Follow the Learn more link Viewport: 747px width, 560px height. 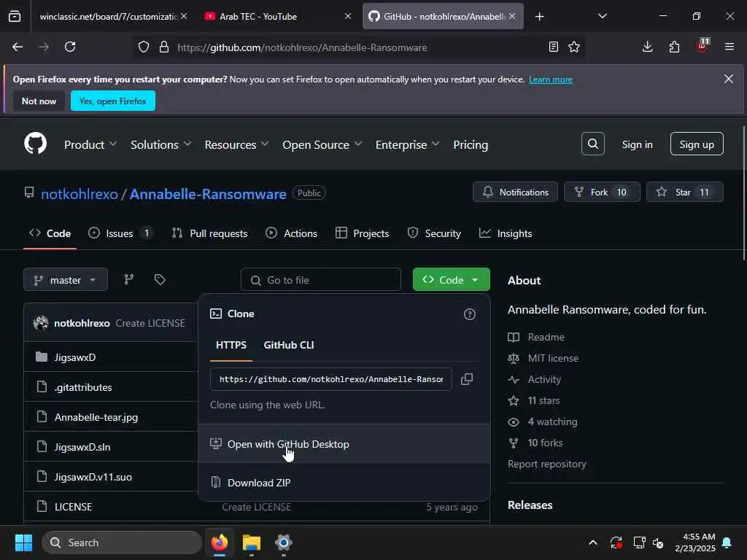coord(550,79)
